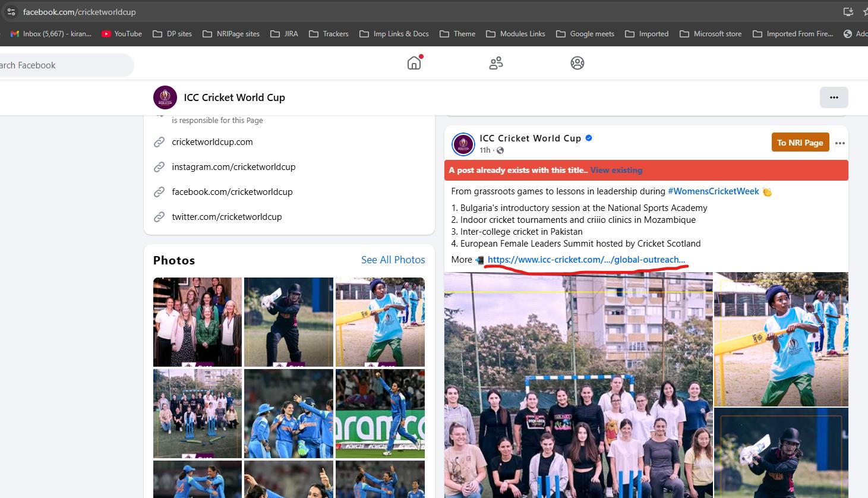Screen dimensions: 868x498
Task: Click the chain icon beside instagram.com/cricketworldcup
Action: (159, 167)
